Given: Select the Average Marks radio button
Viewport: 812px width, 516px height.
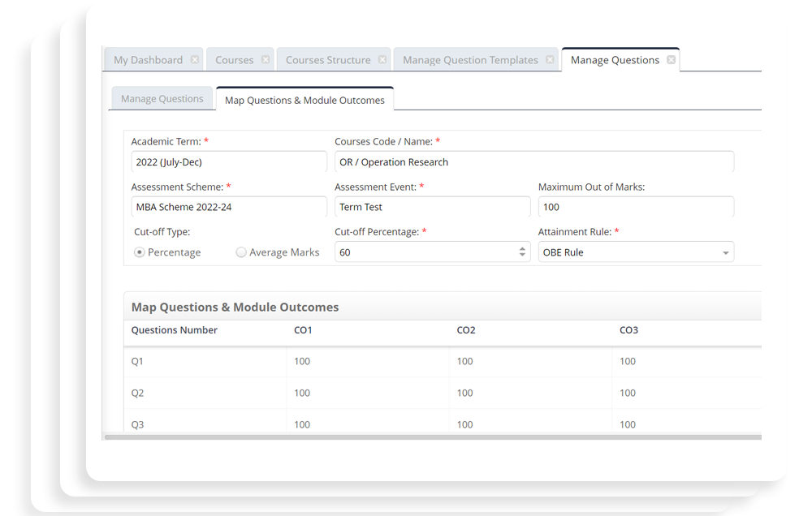Looking at the screenshot, I should pos(241,252).
